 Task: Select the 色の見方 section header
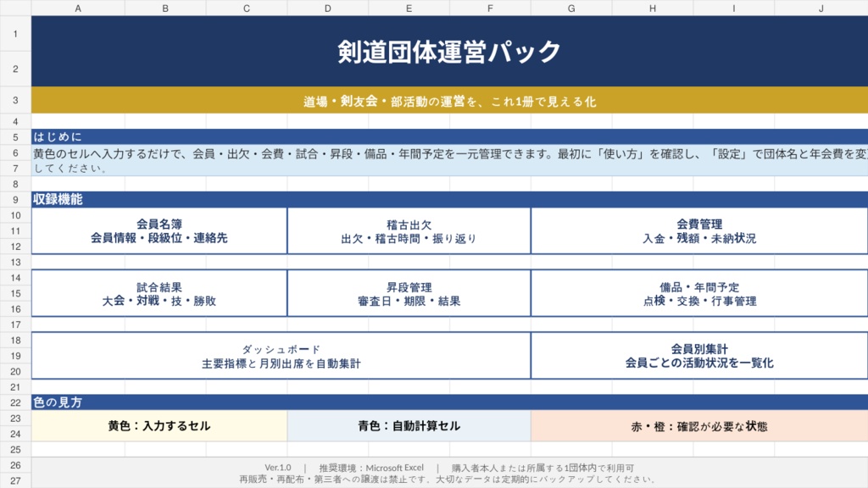[x=449, y=402]
